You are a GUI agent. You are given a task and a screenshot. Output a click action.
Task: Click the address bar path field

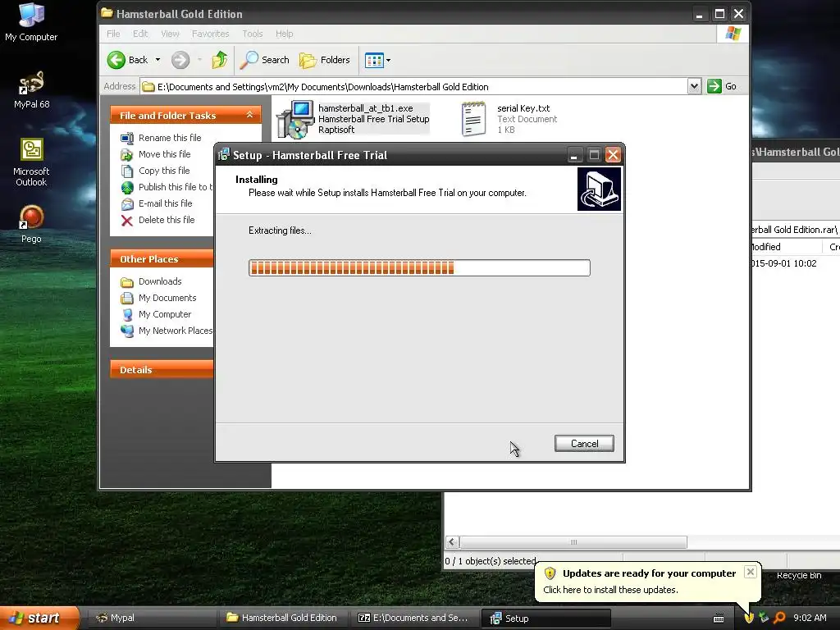[x=413, y=87]
